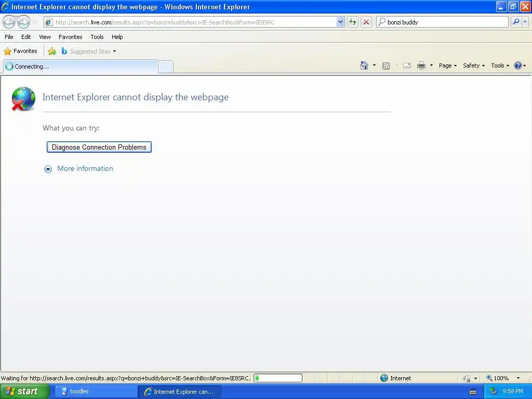Open the Tools command bar menu
Image resolution: width=532 pixels, height=399 pixels.
click(500, 65)
